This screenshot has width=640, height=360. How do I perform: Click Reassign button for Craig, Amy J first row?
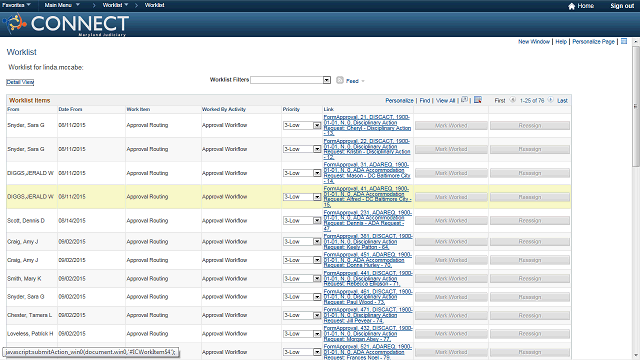coord(530,242)
